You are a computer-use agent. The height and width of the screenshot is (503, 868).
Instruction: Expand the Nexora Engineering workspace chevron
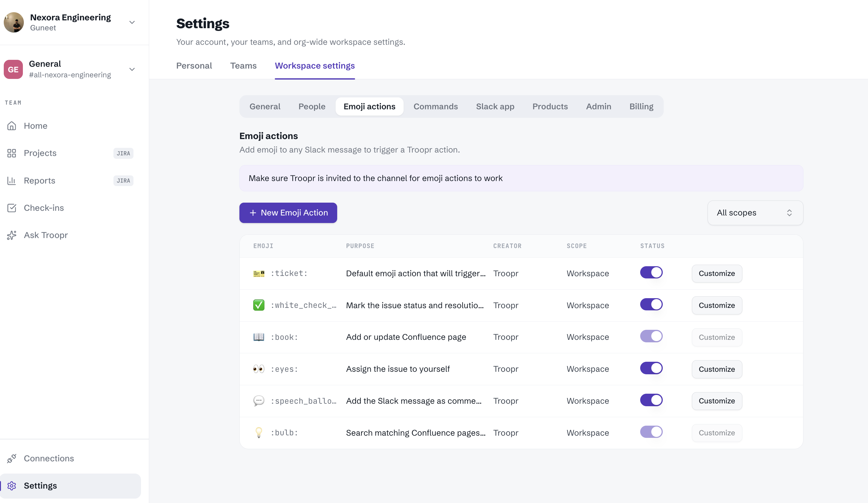pyautogui.click(x=132, y=22)
